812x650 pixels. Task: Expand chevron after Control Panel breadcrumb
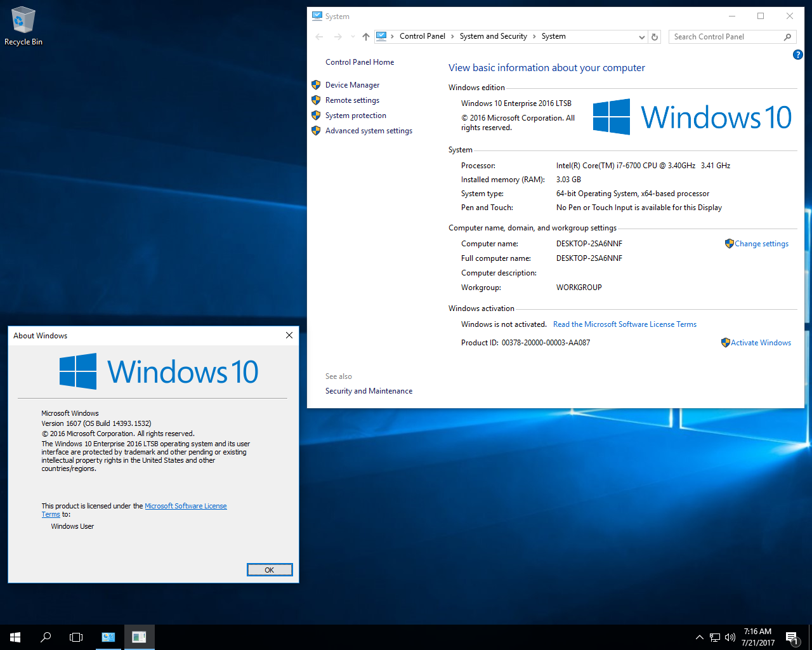[x=453, y=36]
